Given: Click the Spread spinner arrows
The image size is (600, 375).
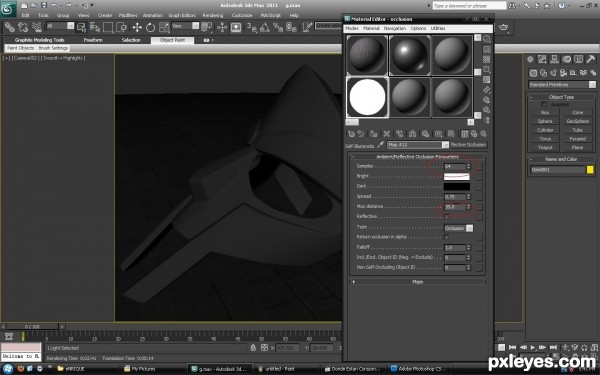Looking at the screenshot, I should coord(468,197).
